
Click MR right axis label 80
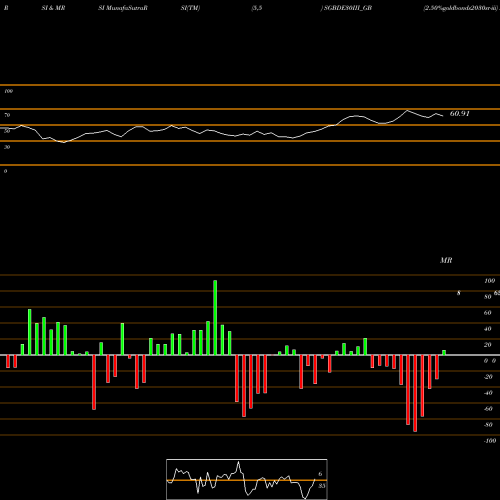[x=488, y=297]
